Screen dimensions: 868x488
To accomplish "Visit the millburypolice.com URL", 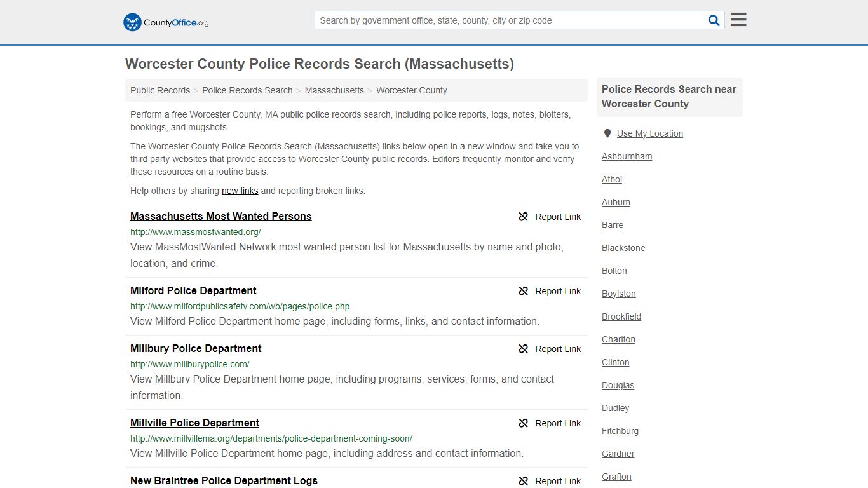I will click(190, 364).
